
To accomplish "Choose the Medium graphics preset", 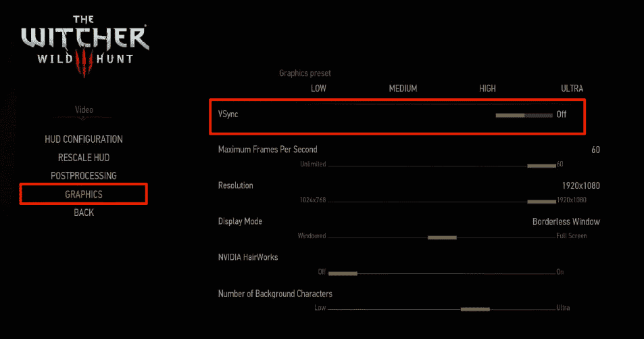I will [403, 89].
